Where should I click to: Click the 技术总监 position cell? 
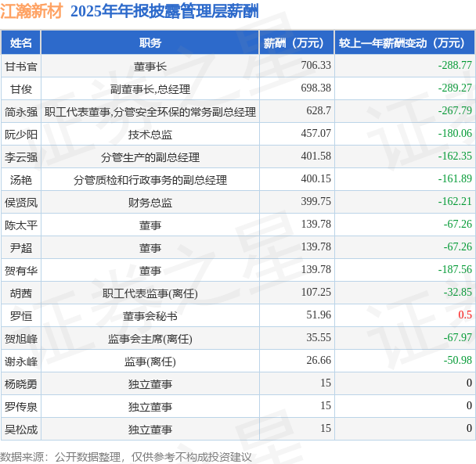click(x=150, y=135)
